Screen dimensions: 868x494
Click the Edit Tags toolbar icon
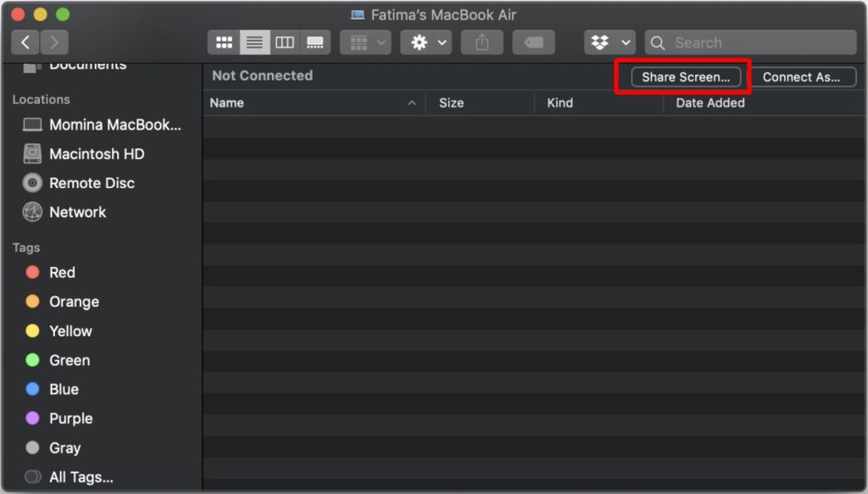tap(533, 42)
